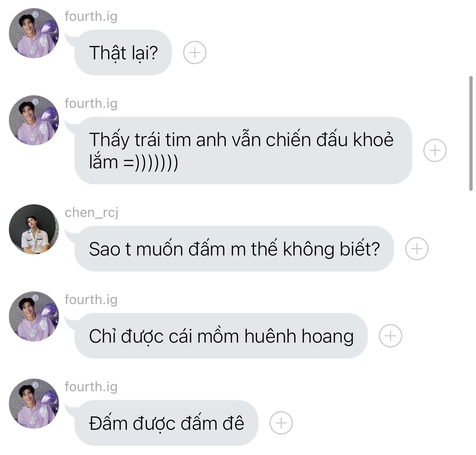Tap the plus icon next to the "Thấy trái tim anh" message

tap(435, 151)
